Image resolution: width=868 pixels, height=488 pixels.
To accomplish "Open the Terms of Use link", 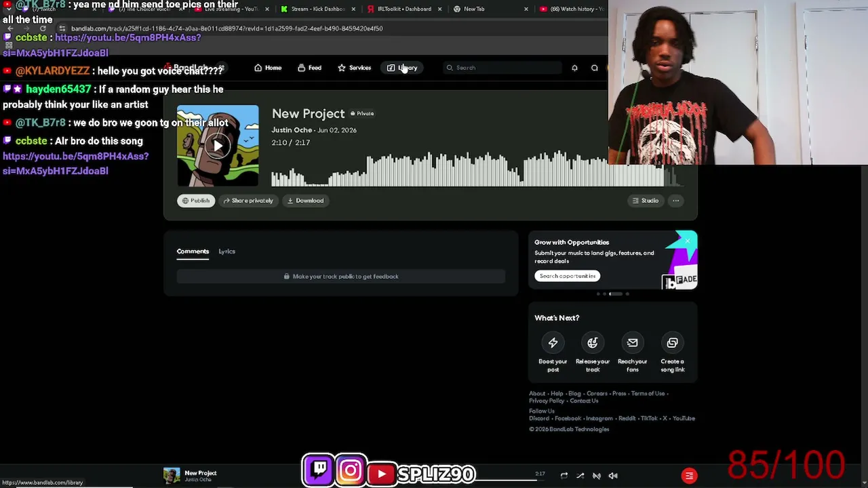I will point(648,394).
